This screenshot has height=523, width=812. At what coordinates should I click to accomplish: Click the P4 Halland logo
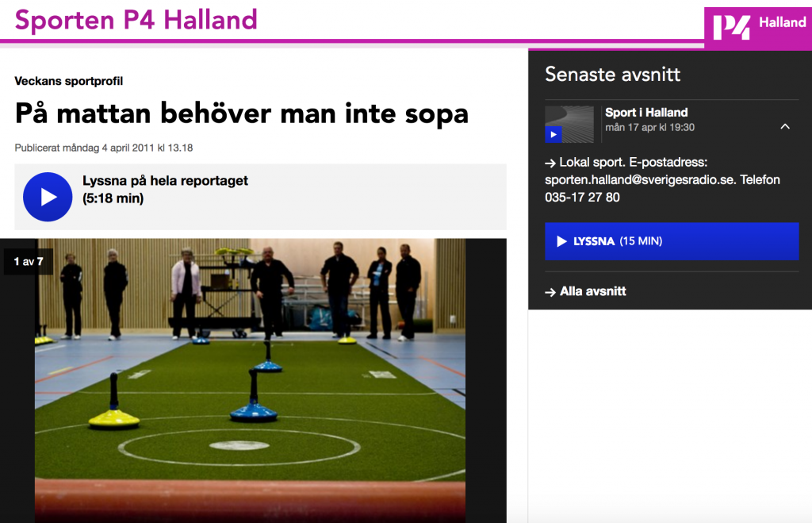tap(757, 28)
